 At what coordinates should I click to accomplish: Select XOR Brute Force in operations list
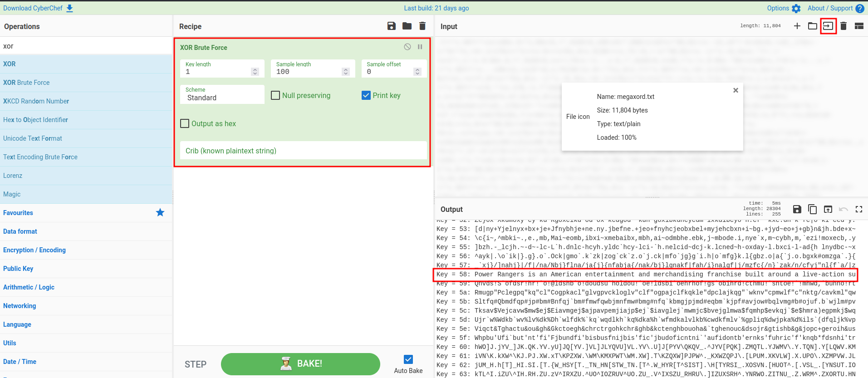point(86,83)
